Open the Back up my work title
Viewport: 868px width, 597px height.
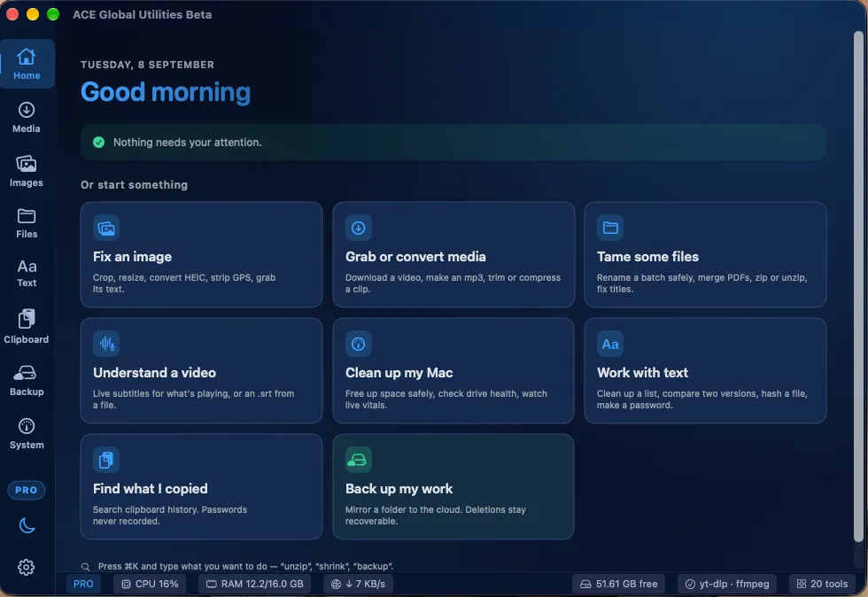coord(399,488)
